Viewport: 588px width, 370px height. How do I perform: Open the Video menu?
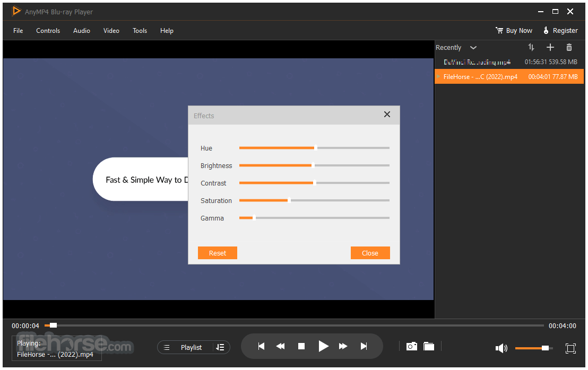(x=111, y=31)
